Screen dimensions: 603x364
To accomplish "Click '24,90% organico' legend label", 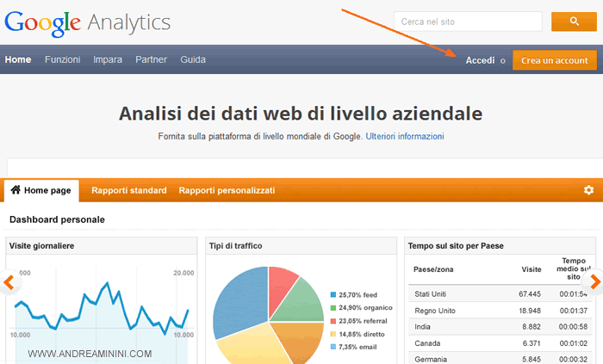I will pyautogui.click(x=365, y=308).
